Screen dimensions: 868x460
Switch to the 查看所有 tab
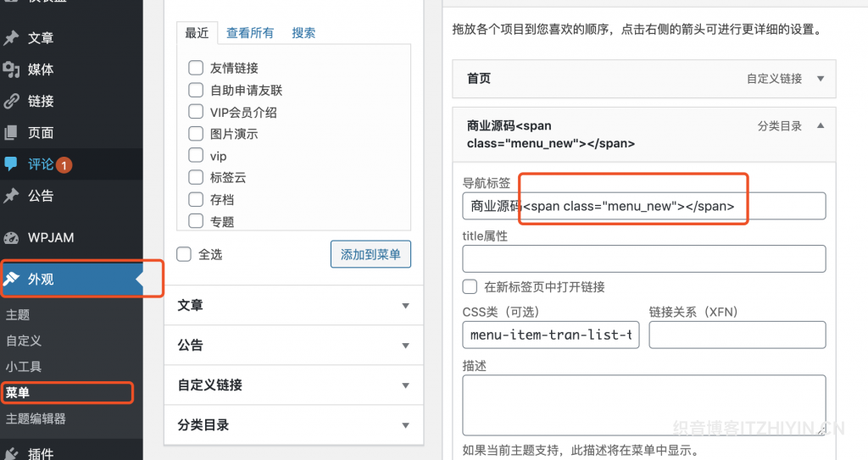pyautogui.click(x=250, y=33)
